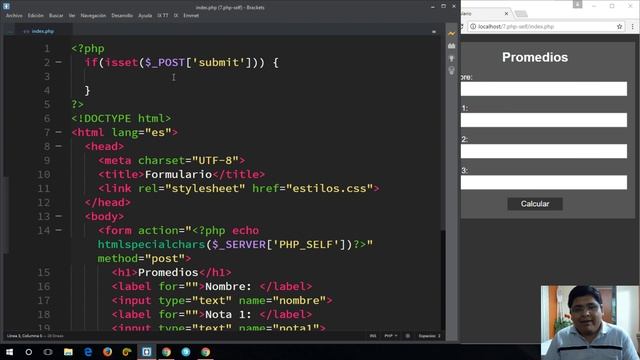Open Chrome's three-dot menu

coord(632,27)
